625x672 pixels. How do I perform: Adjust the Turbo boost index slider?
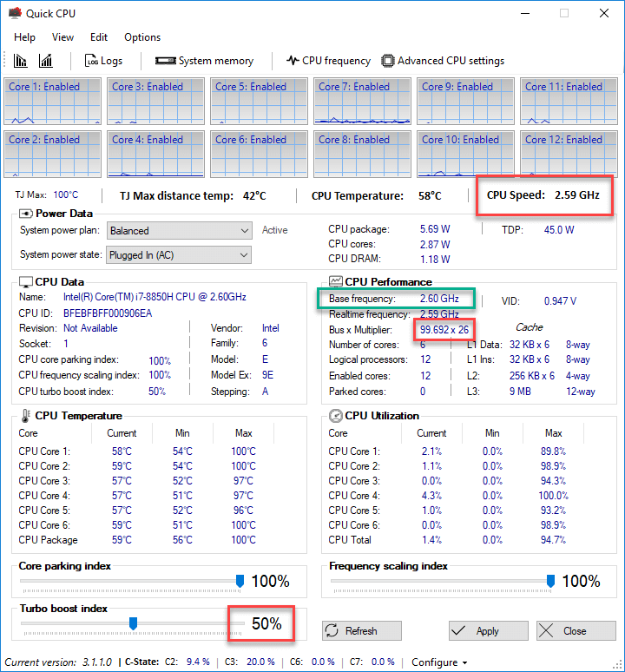[x=133, y=623]
